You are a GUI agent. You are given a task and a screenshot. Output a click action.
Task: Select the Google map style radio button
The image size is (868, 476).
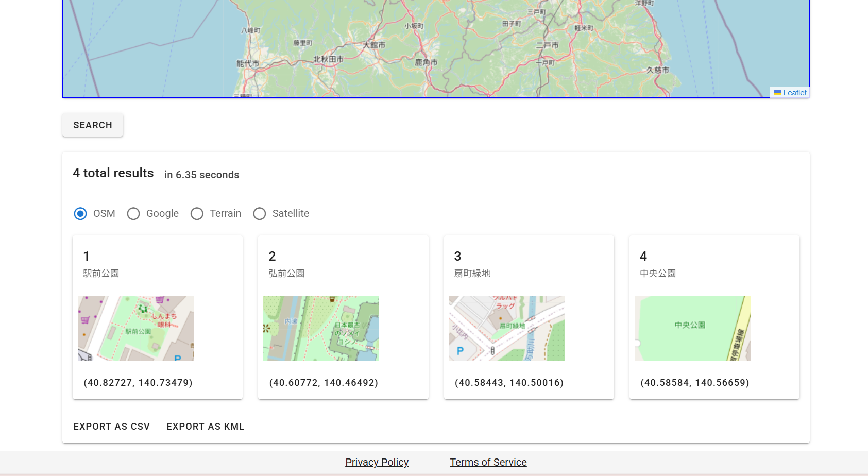tap(133, 213)
